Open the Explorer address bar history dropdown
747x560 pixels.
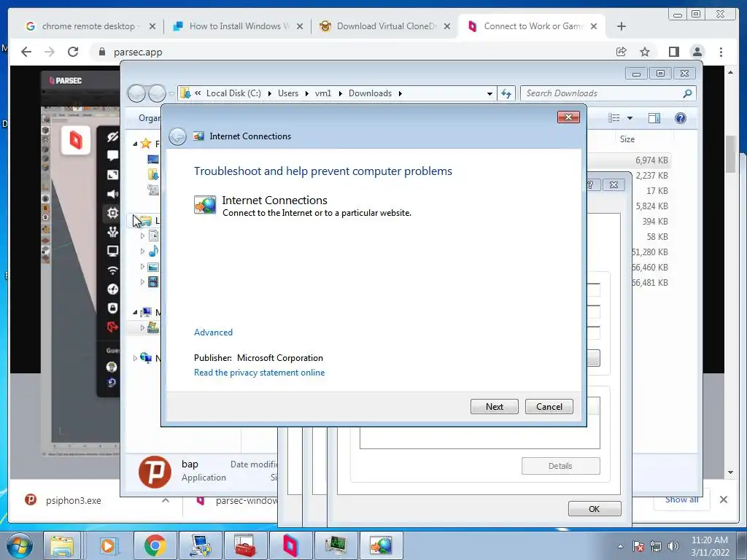tap(489, 94)
